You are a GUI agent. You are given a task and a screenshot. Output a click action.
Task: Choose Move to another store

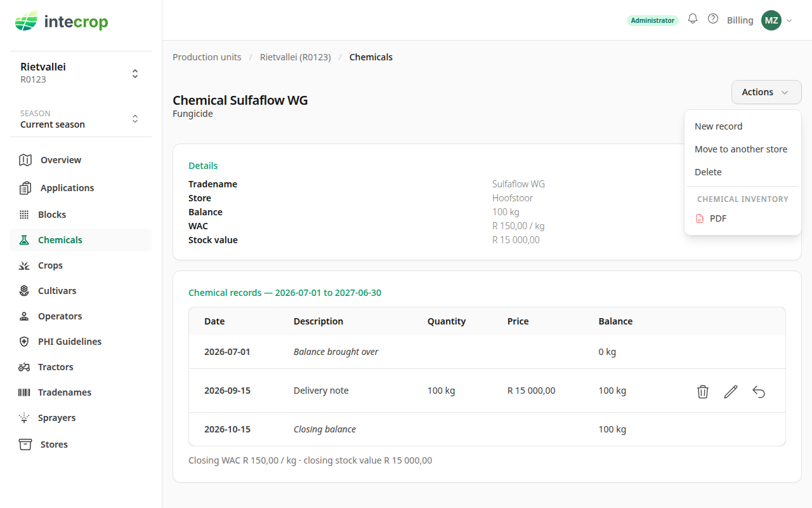742,149
